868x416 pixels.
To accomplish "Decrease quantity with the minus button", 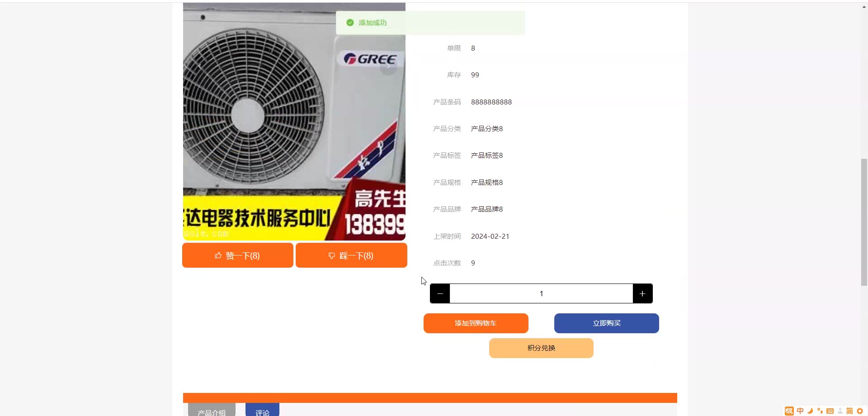I will coord(440,293).
